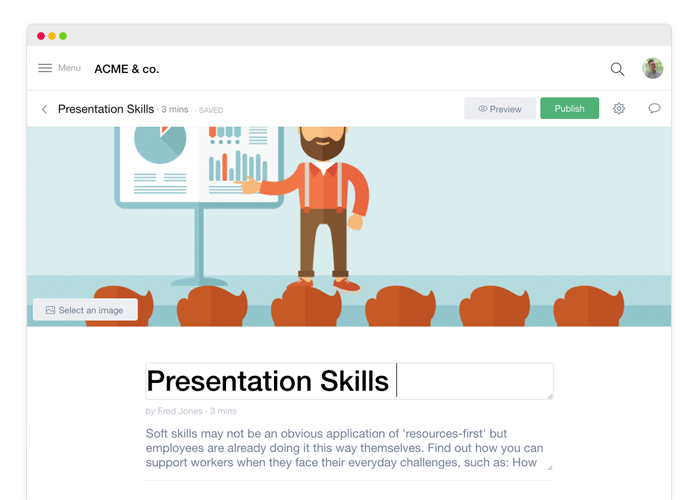The height and width of the screenshot is (500, 700).
Task: Open the ACME & co. home link
Action: 126,69
